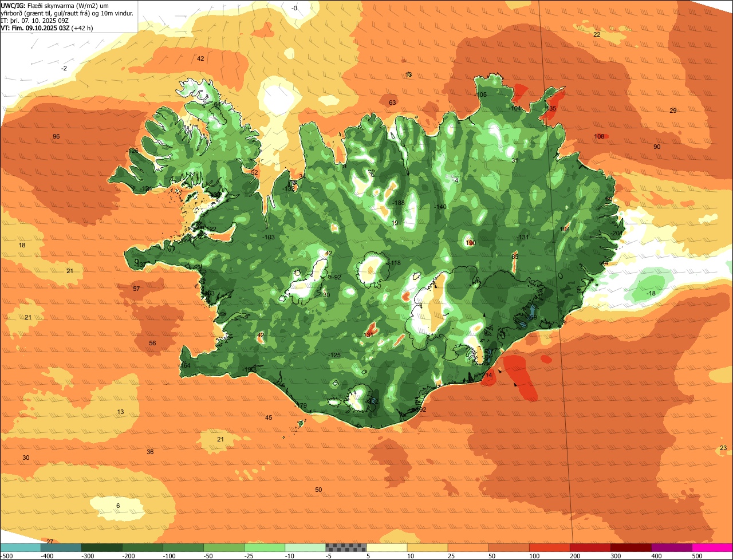Click the map value 6 in the pale patch
This screenshot has width=733, height=560.
[118, 506]
